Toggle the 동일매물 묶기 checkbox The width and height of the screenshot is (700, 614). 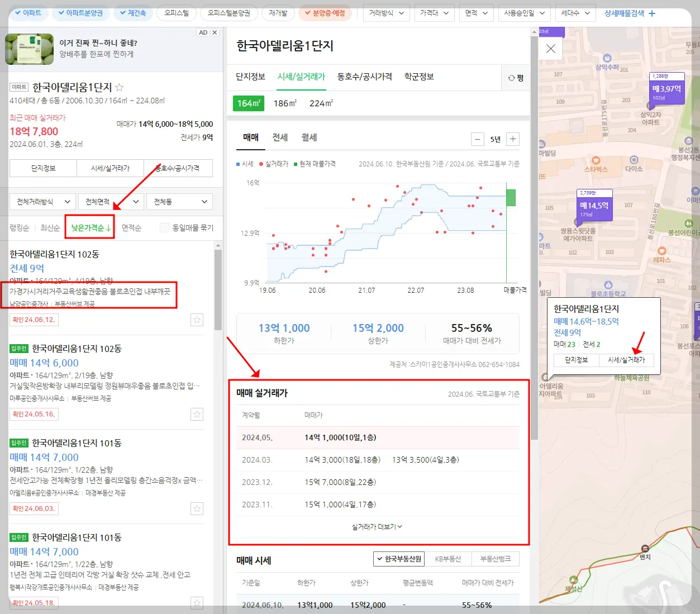tap(164, 227)
